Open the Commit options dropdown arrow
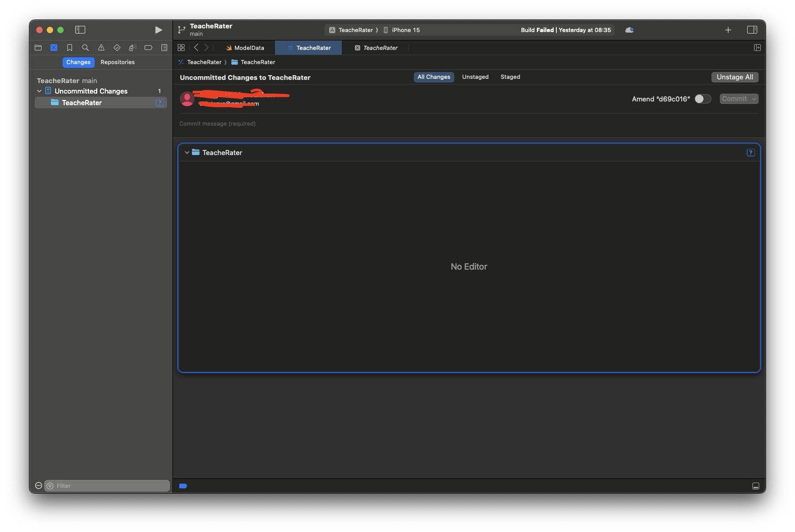This screenshot has width=795, height=532. [x=754, y=99]
